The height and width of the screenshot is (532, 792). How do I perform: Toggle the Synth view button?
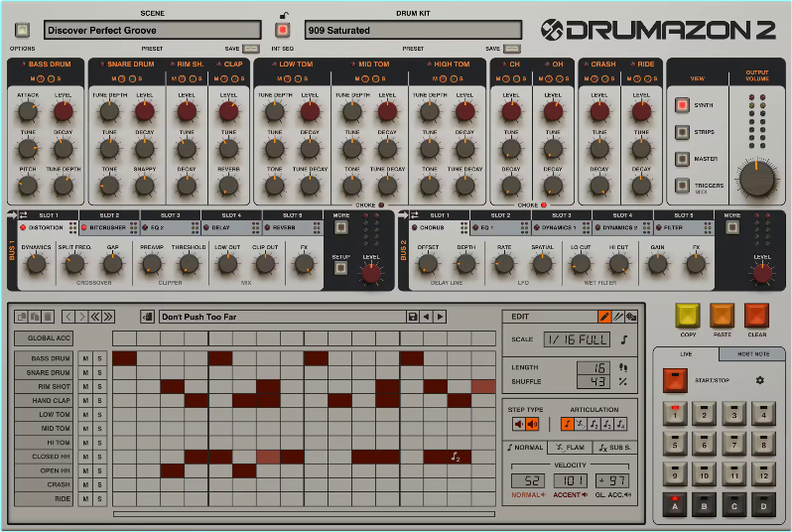pos(682,105)
